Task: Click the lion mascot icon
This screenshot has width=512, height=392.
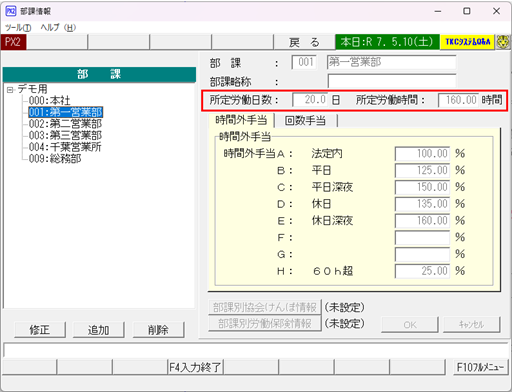Action: (x=503, y=42)
